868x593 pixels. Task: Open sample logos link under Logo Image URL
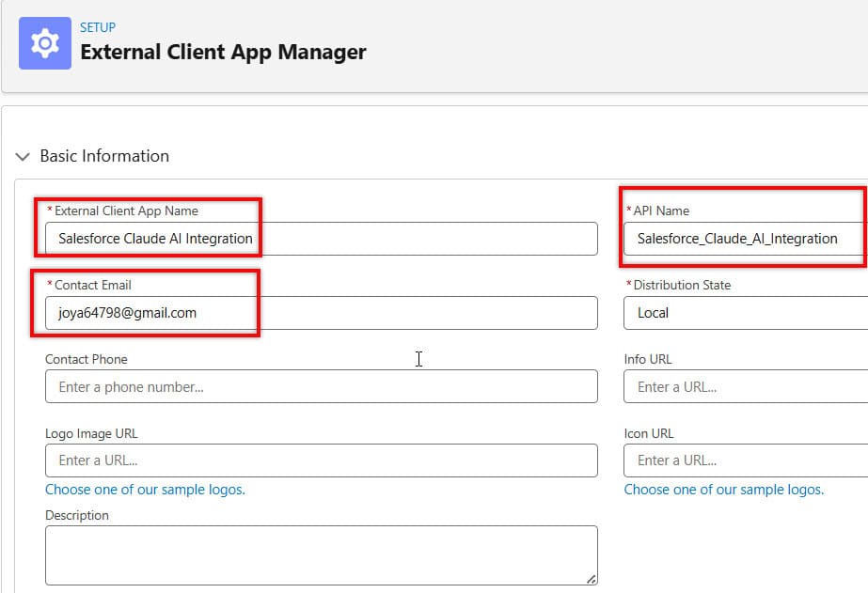(145, 490)
